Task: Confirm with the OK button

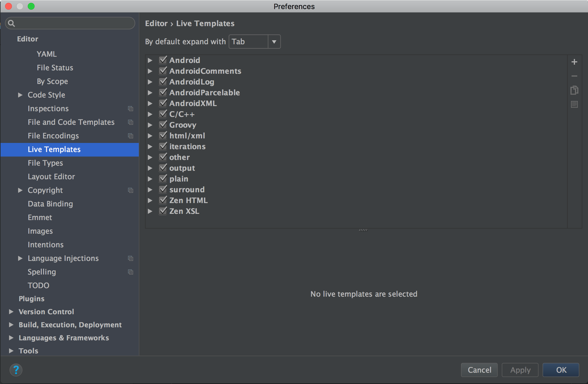Action: coord(561,370)
